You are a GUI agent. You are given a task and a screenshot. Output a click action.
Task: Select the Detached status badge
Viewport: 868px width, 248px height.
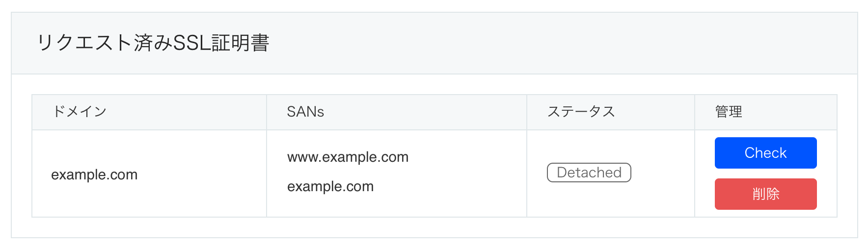click(589, 173)
